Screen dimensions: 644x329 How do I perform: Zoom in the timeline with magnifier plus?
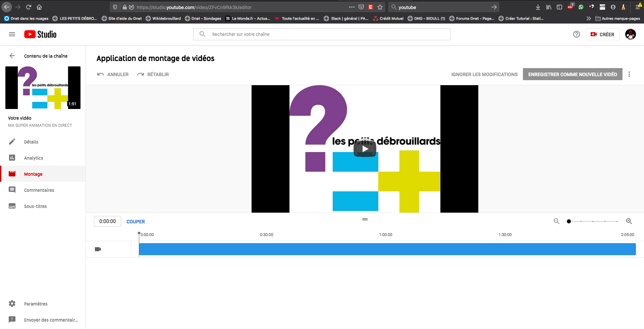[x=629, y=221]
